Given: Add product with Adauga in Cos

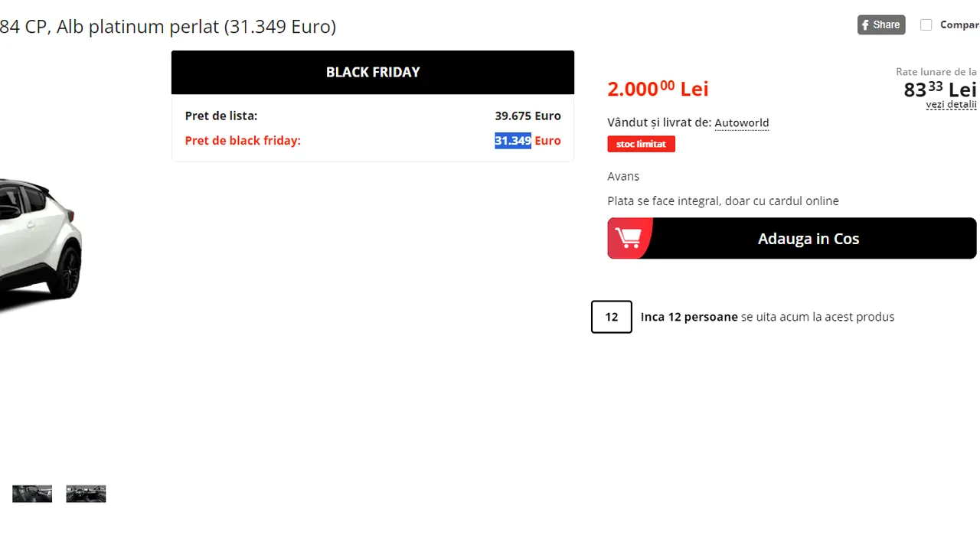Looking at the screenshot, I should [x=792, y=238].
